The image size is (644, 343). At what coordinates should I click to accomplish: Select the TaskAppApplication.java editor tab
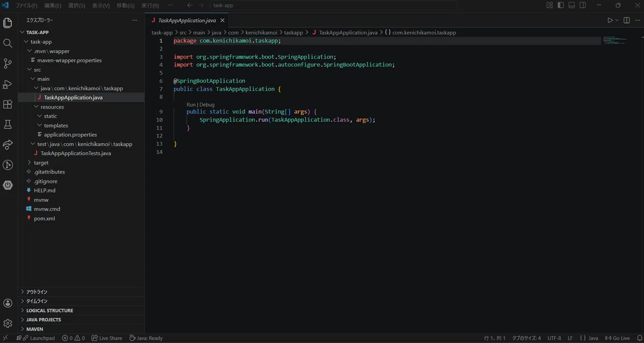[x=187, y=20]
